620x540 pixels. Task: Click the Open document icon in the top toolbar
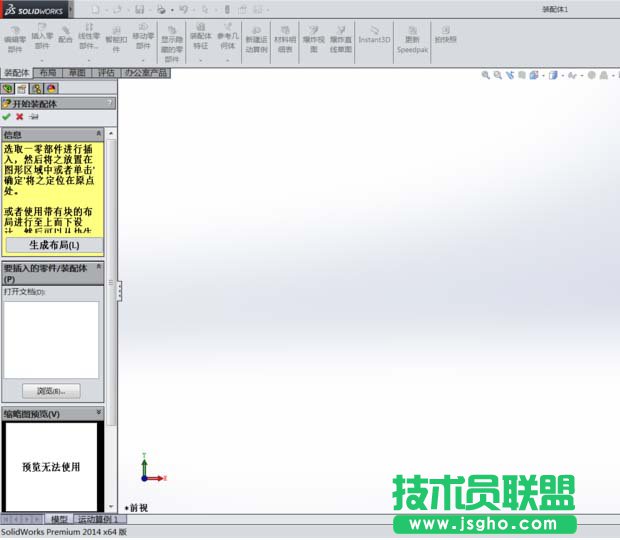click(x=117, y=9)
